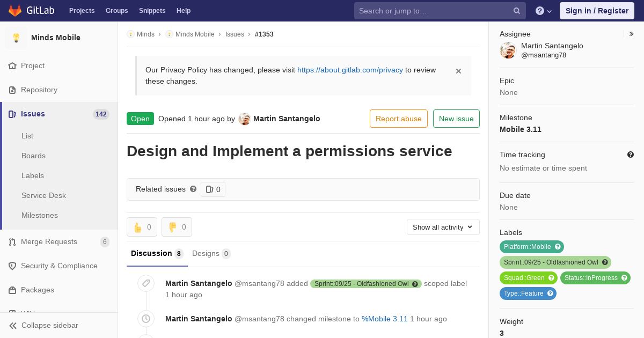This screenshot has height=338, width=644.
Task: Click Squad::Green label help icon
Action: click(551, 278)
